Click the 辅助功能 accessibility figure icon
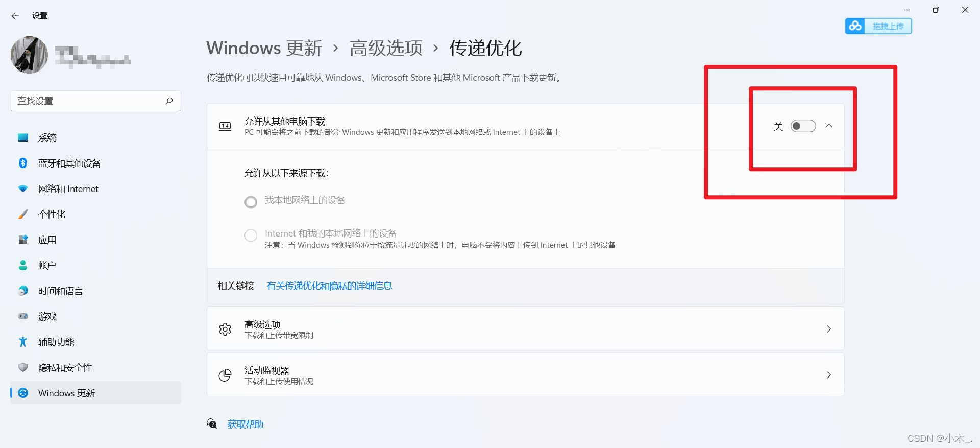The image size is (980, 448). tap(23, 342)
